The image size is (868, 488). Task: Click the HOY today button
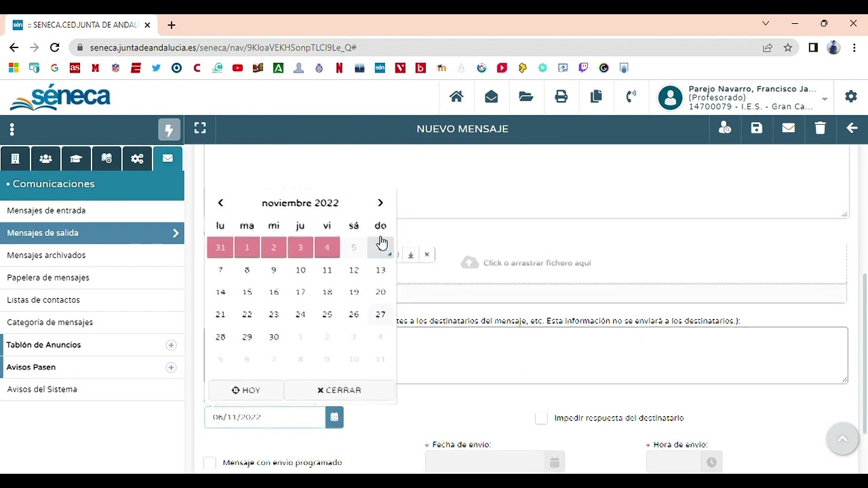[x=245, y=390]
